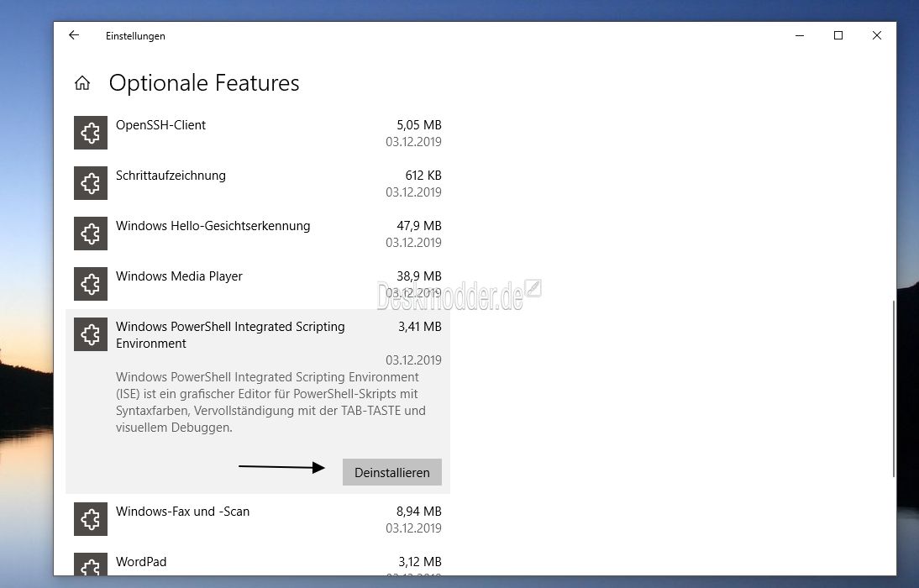Click the 612 KB size of Schrittaufzeichnung
The image size is (919, 588).
point(423,176)
